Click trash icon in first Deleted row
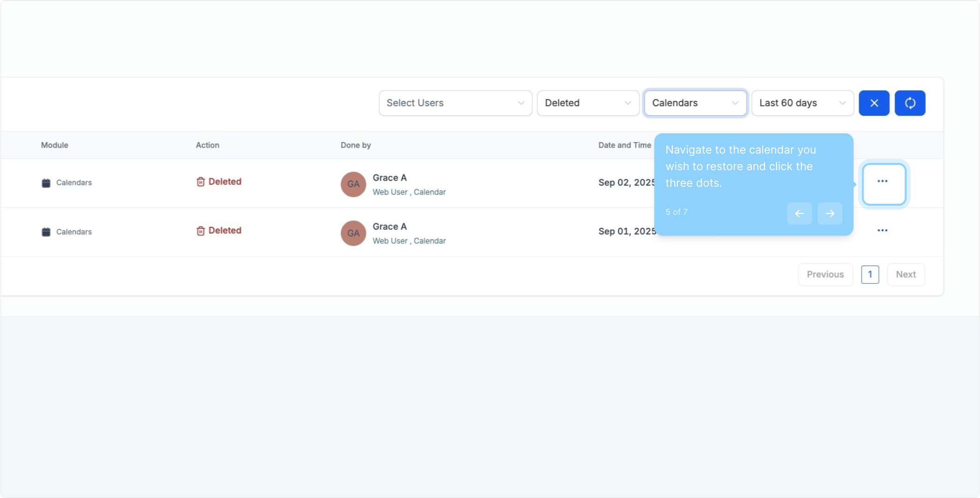The image size is (980, 498). tap(200, 182)
